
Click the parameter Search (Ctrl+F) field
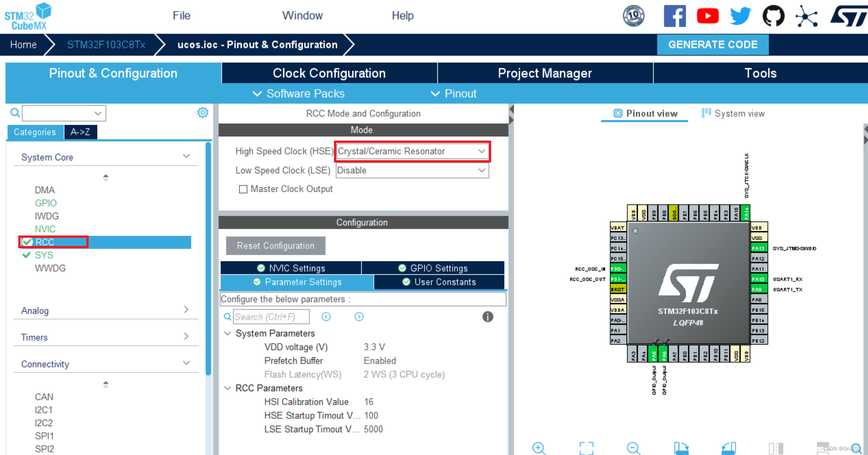(x=271, y=317)
